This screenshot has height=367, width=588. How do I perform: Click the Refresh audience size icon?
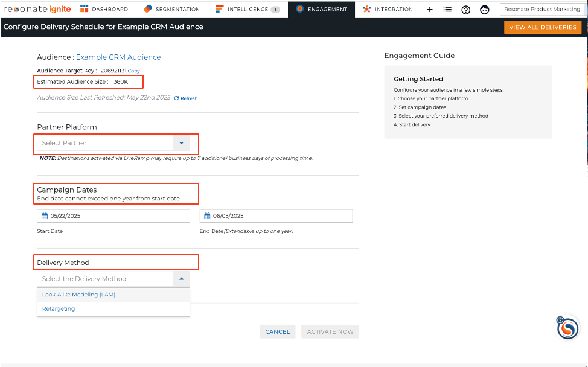(x=177, y=98)
